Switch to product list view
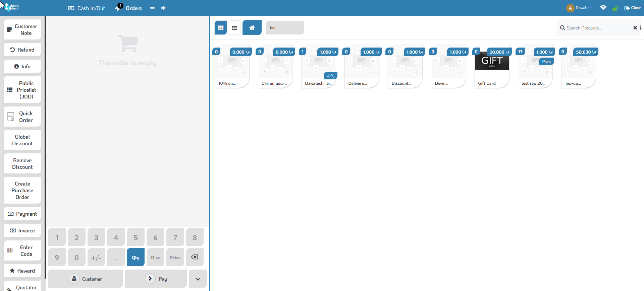 tap(234, 28)
